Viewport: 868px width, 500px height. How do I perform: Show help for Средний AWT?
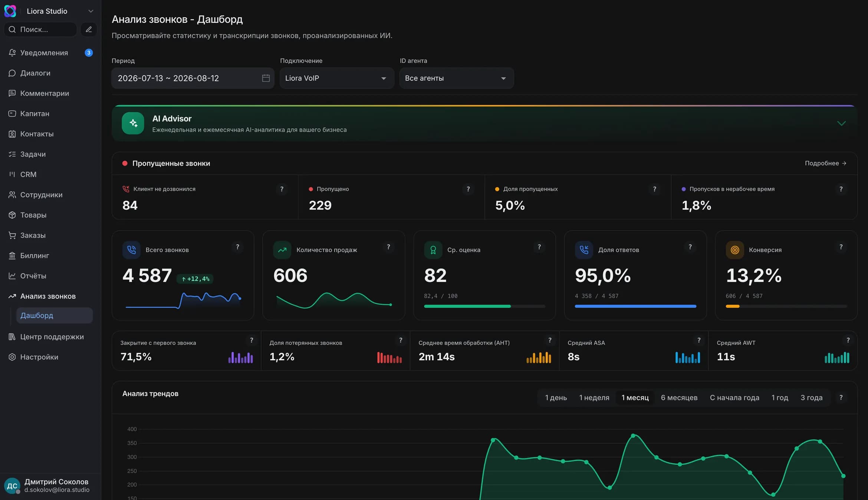pos(848,340)
